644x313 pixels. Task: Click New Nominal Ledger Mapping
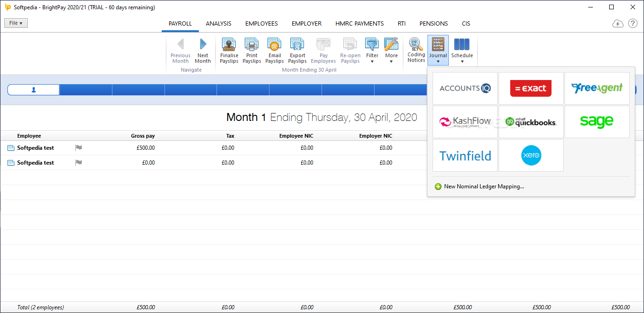pyautogui.click(x=480, y=186)
